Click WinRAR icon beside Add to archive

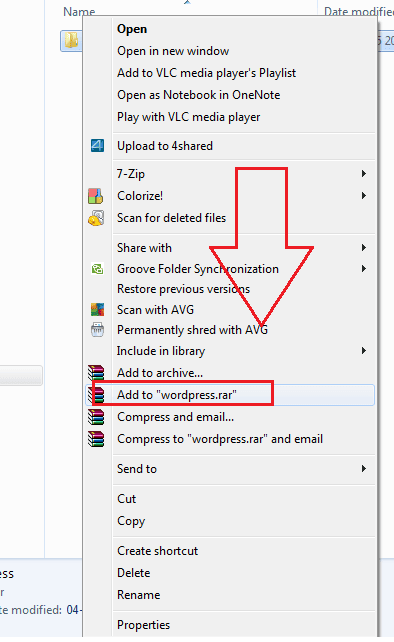96,373
